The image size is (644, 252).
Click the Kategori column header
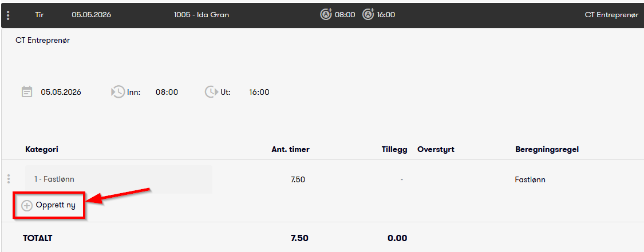[41, 150]
